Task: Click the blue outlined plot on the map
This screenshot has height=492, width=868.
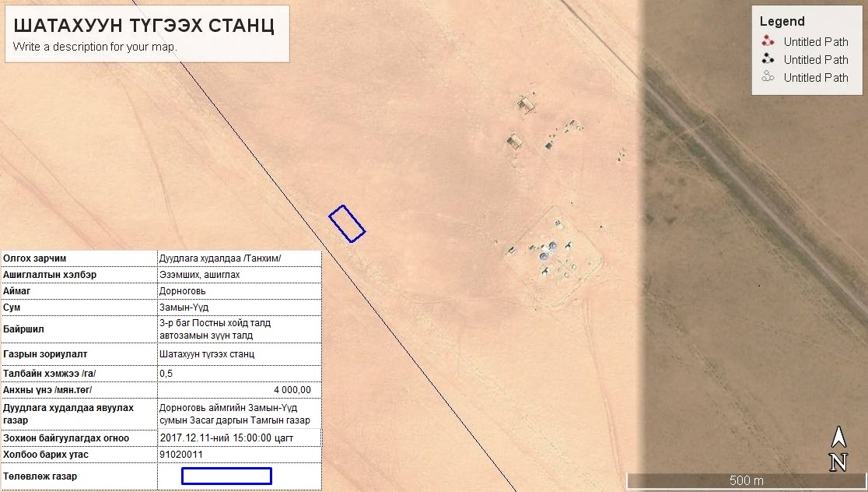Action: click(x=347, y=224)
